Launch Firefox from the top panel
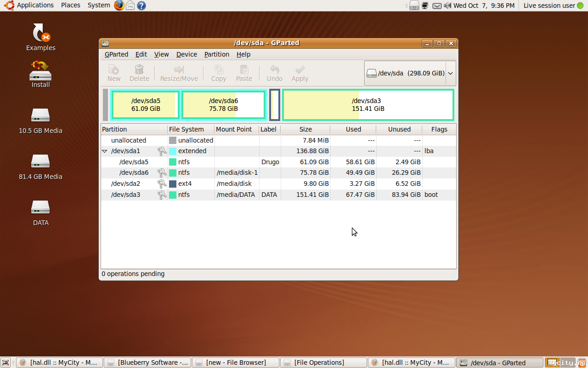This screenshot has width=588, height=368. (x=119, y=6)
